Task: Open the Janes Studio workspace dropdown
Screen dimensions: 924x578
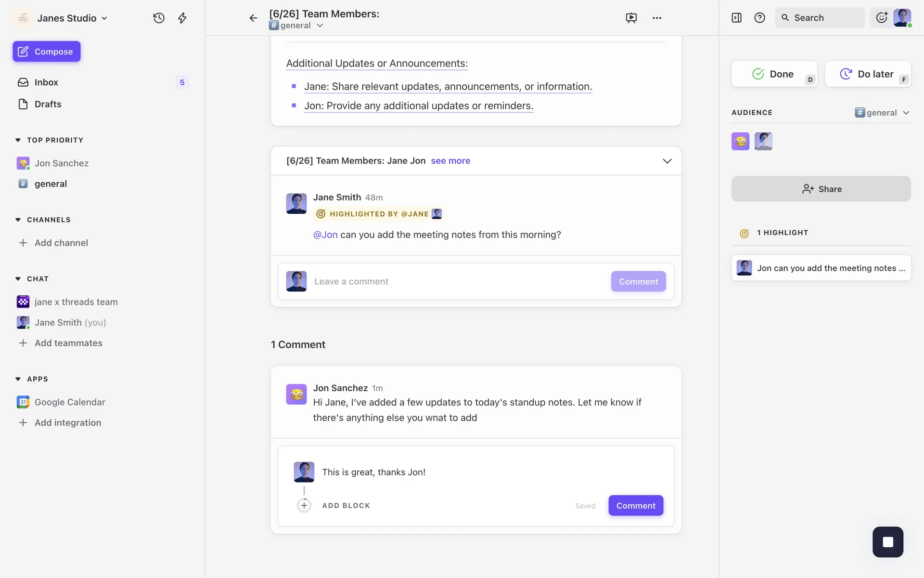Action: click(x=72, y=18)
